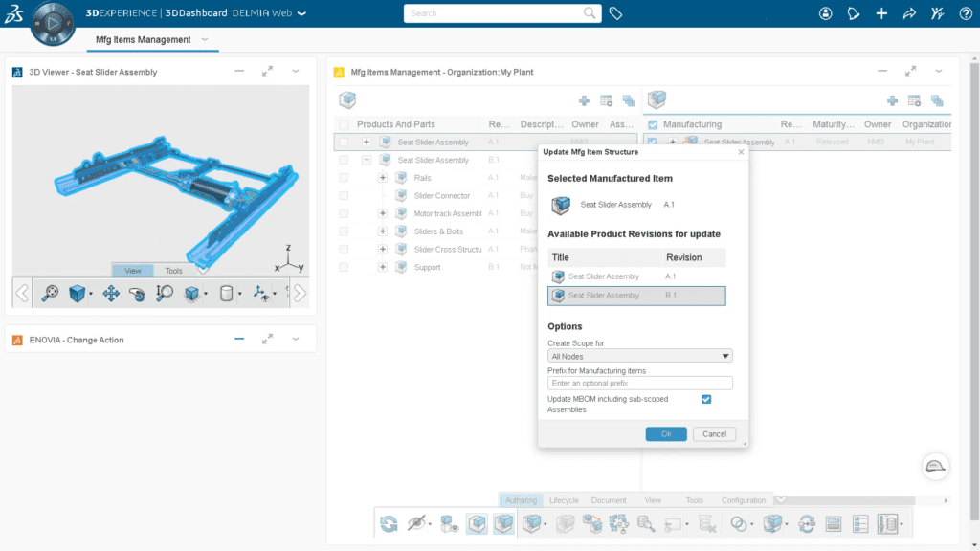Viewport: 980px width, 551px height.
Task: Toggle Products And Parts header checkbox
Action: [344, 124]
